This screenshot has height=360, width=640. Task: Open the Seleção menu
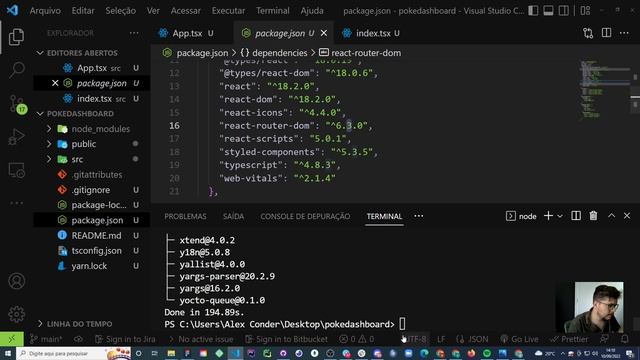[120, 11]
